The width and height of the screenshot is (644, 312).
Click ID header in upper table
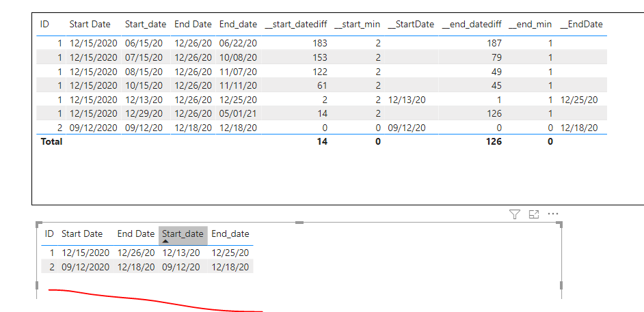pyautogui.click(x=44, y=24)
